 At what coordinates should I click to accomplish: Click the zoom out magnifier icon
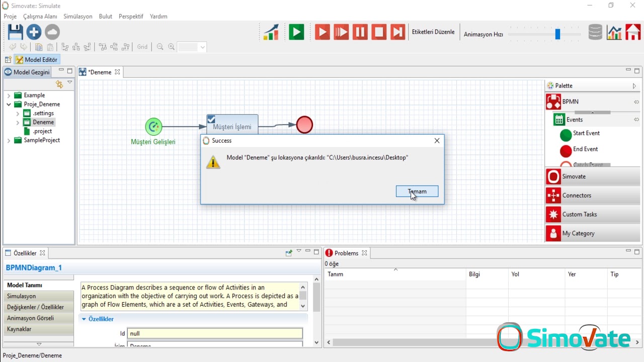[160, 47]
